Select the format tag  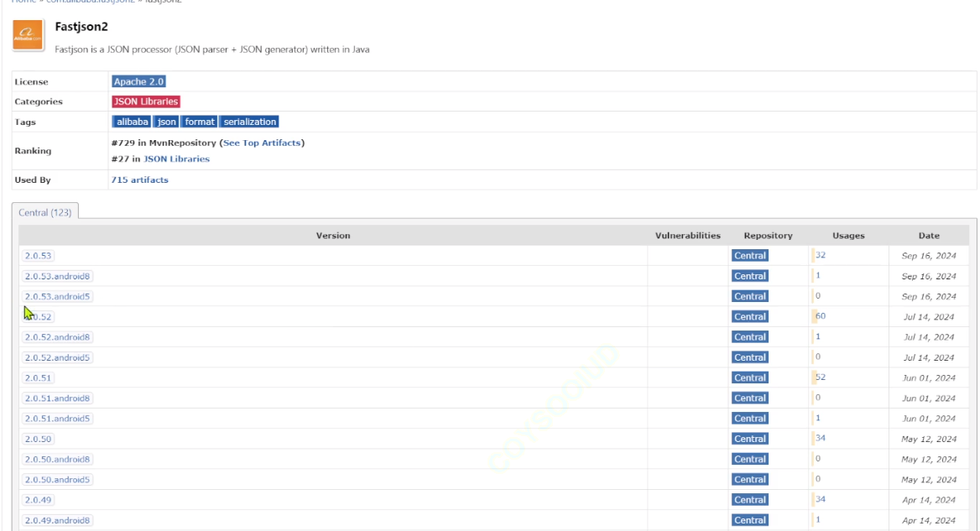pos(200,122)
